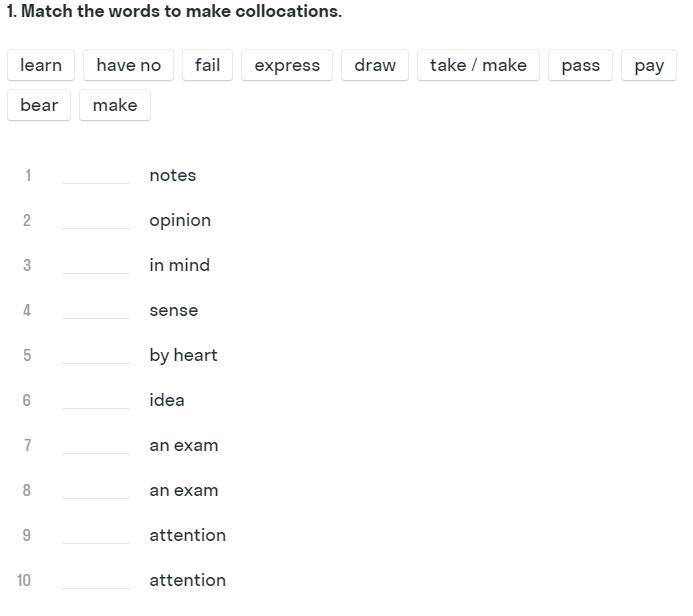Click the 'draw' word chip

(375, 65)
